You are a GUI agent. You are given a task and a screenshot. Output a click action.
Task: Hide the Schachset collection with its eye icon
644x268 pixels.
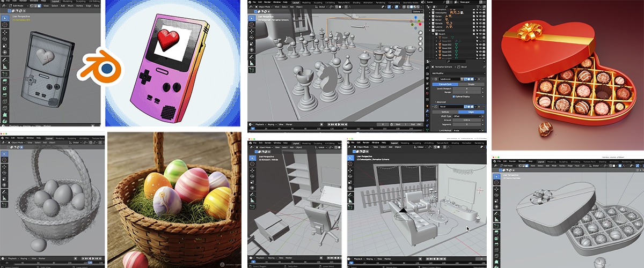(x=480, y=30)
